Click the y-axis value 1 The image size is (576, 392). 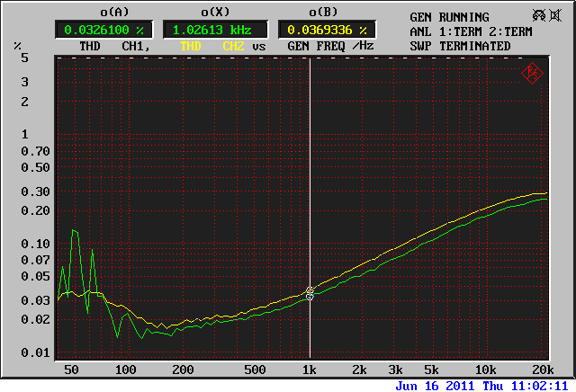(24, 134)
